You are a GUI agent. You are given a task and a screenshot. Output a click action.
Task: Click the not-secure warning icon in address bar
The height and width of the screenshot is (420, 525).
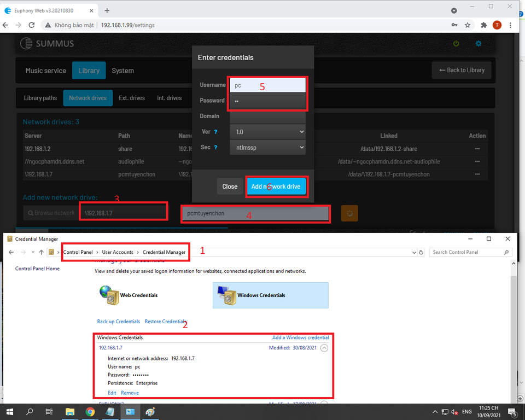[x=48, y=25]
